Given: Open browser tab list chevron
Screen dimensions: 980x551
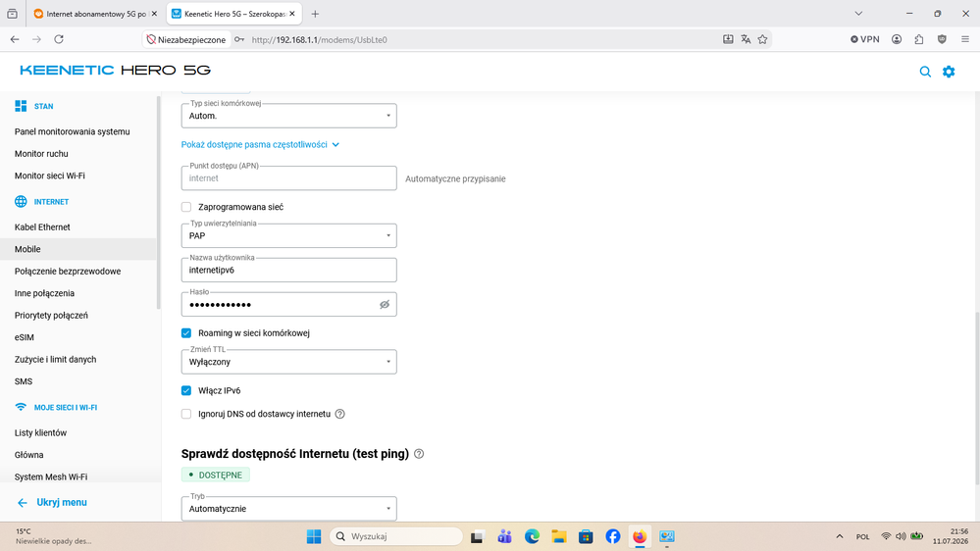Looking at the screenshot, I should click(858, 13).
